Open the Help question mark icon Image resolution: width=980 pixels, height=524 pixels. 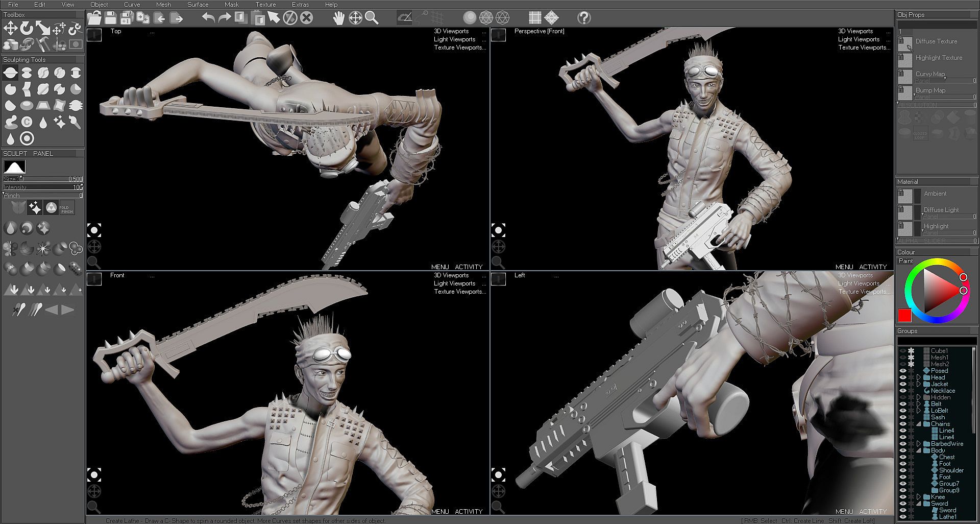pyautogui.click(x=584, y=18)
